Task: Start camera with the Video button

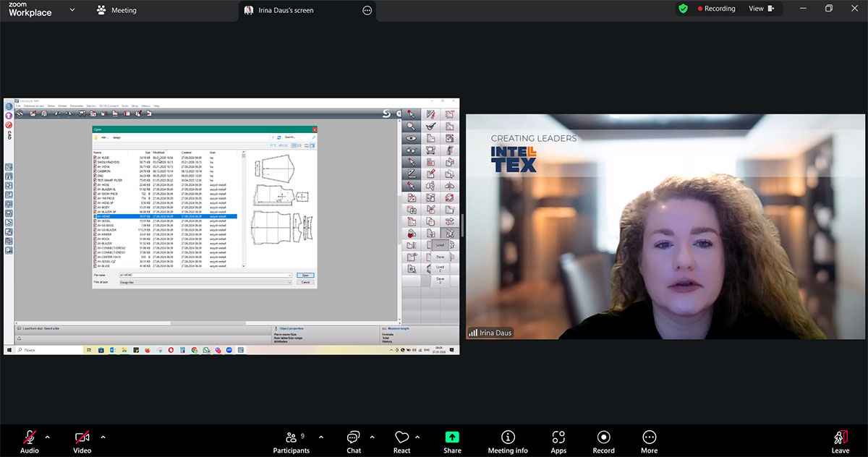Action: (82, 441)
